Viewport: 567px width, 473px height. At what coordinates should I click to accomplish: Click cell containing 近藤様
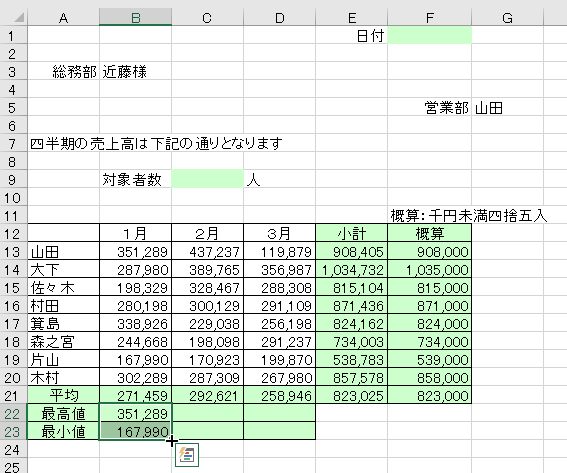pos(136,71)
